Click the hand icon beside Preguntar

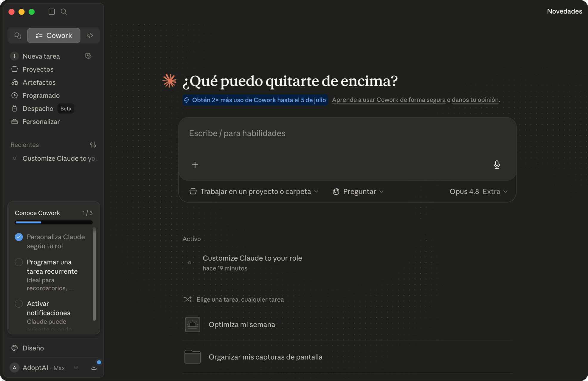point(336,191)
